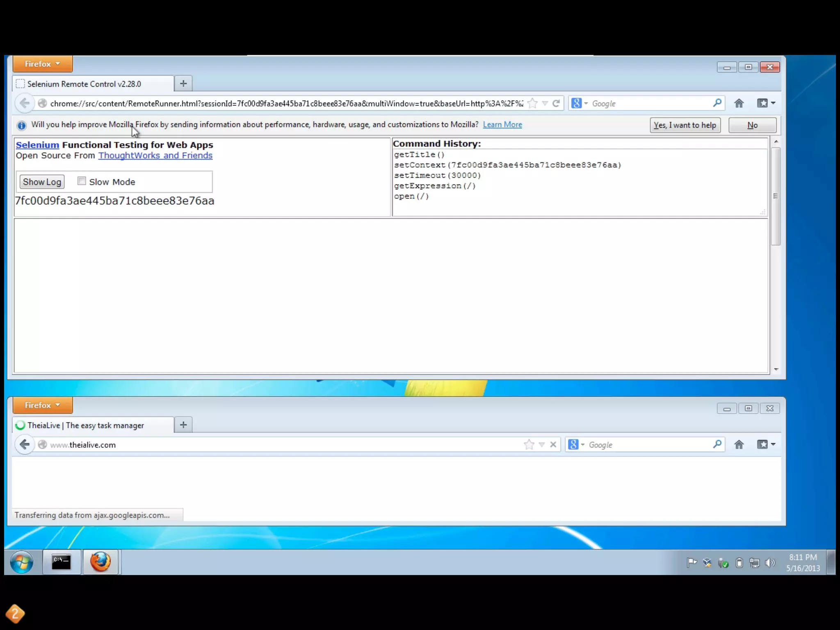
Task: Click bookmark star in top address bar
Action: pos(532,103)
